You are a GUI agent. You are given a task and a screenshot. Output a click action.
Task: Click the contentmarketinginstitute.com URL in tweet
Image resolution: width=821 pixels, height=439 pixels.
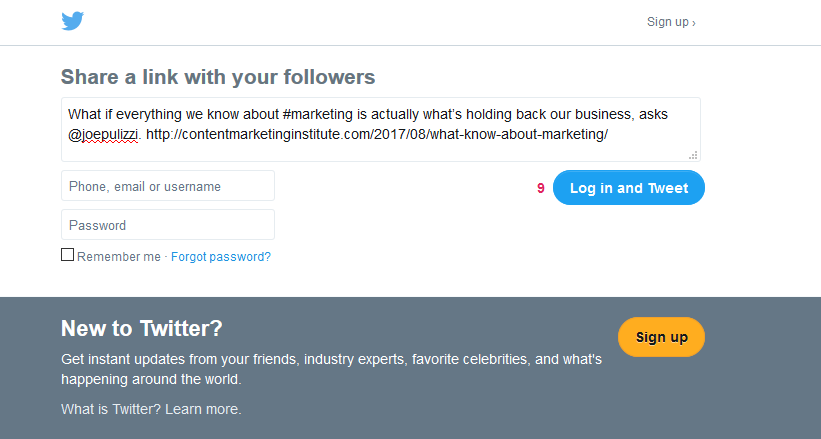(x=377, y=134)
